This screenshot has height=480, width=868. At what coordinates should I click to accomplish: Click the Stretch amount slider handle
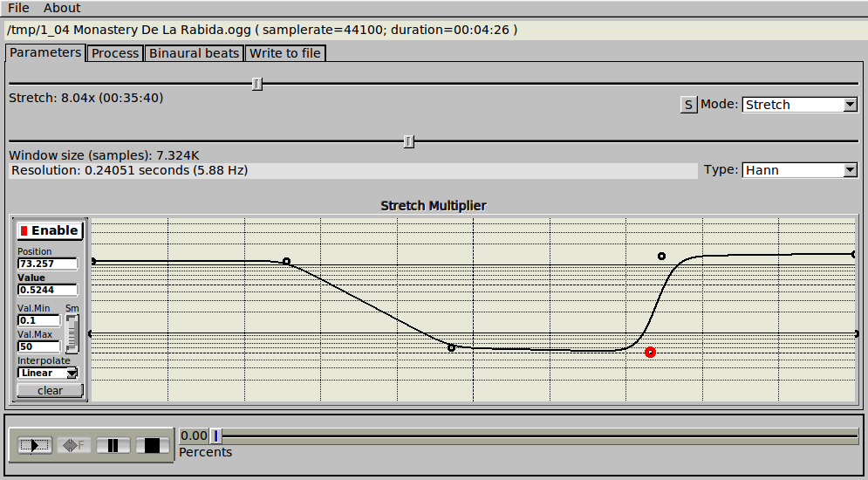(256, 84)
